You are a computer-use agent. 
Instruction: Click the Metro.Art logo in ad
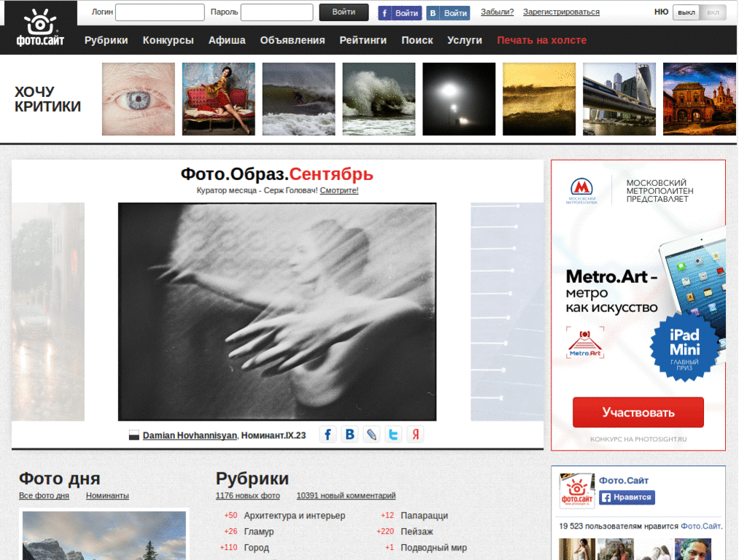[x=585, y=343]
